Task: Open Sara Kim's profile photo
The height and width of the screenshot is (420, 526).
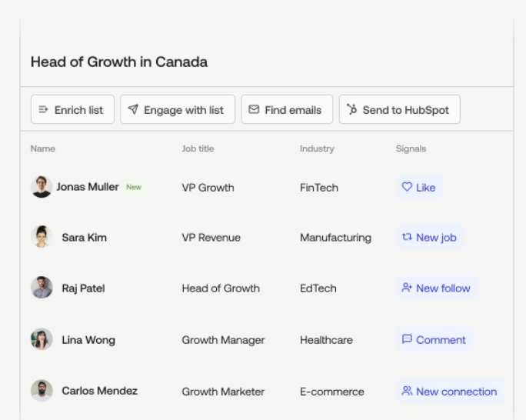Action: point(42,237)
